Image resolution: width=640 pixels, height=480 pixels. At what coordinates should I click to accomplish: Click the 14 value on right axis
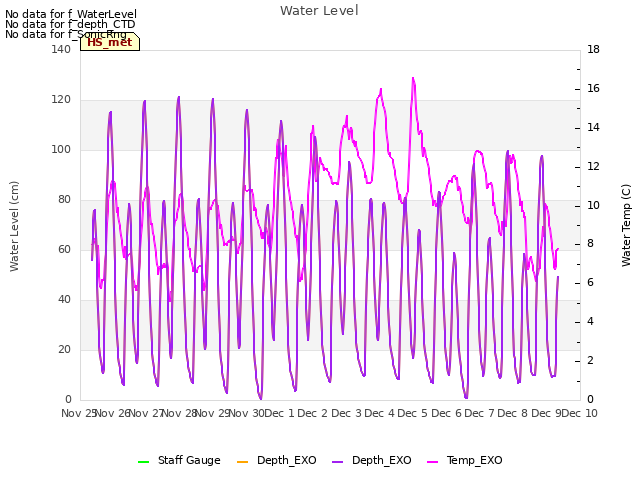coord(593,127)
